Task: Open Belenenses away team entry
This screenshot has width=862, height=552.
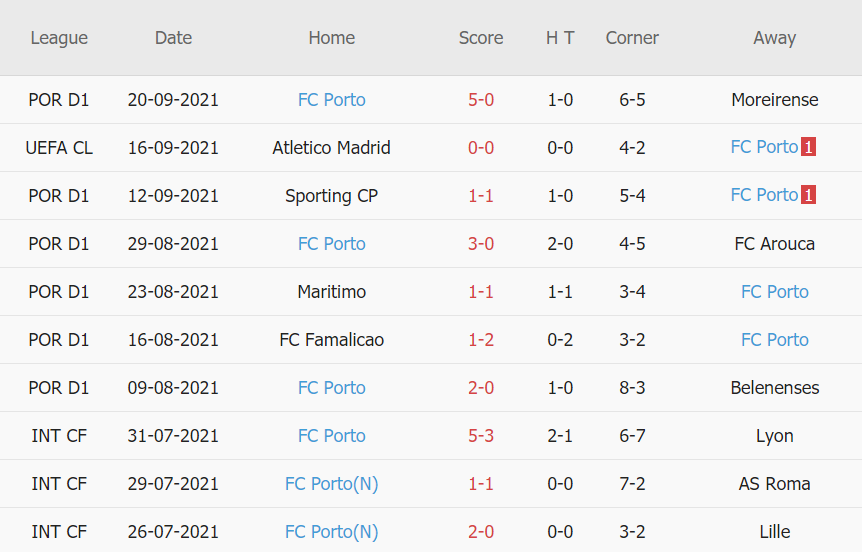Action: 774,388
